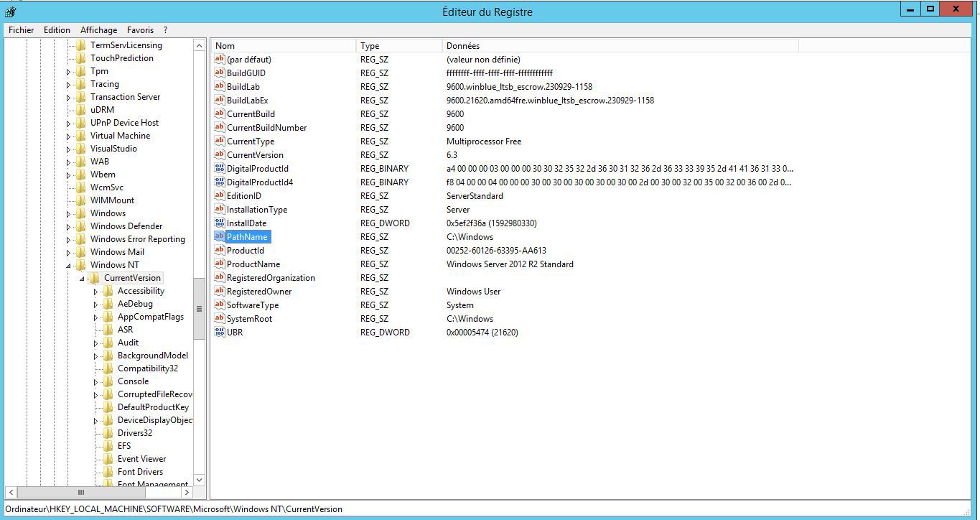Select the RegisteredOrganization value name

tap(271, 277)
